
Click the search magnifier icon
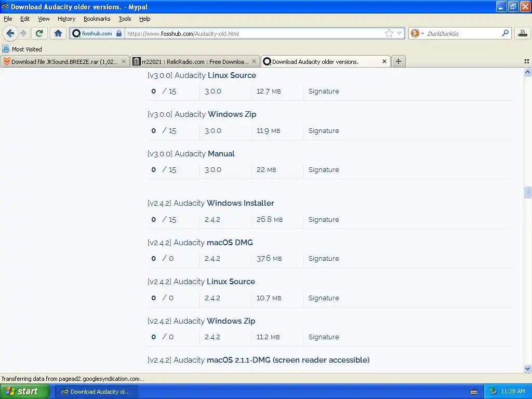click(x=505, y=33)
